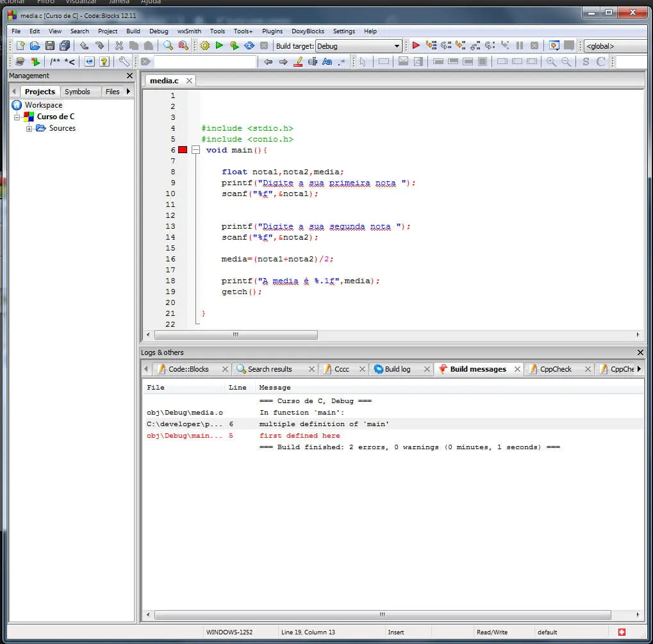Expand the Sources folder in project tree
Viewport: 653px width, 644px height.
coord(29,129)
